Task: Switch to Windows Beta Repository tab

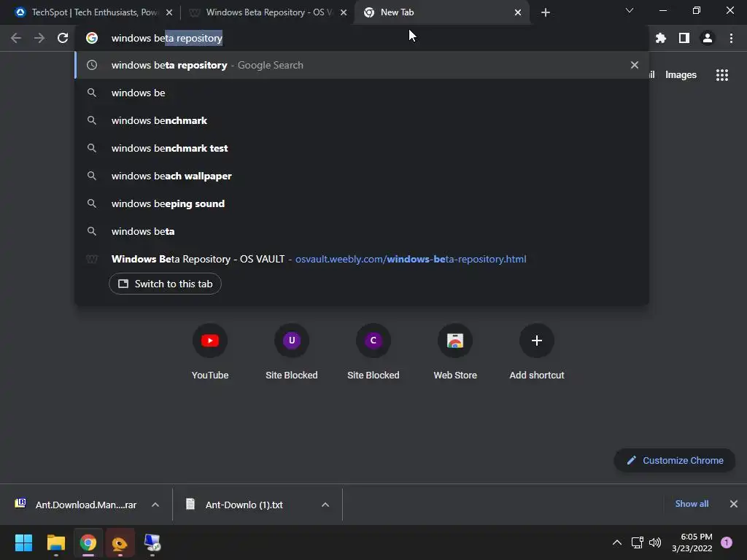Action: pos(269,12)
